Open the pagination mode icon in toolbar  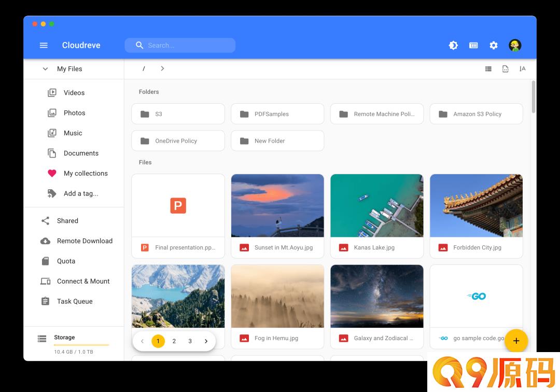(506, 69)
